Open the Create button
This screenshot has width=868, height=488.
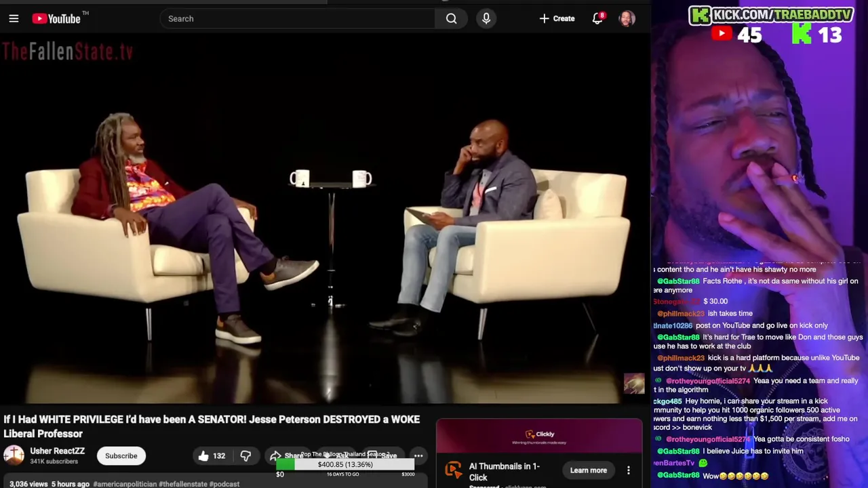pyautogui.click(x=557, y=18)
